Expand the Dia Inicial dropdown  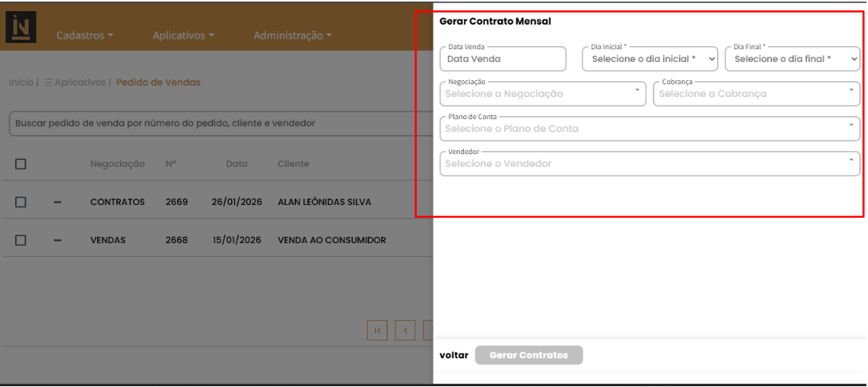click(x=650, y=59)
